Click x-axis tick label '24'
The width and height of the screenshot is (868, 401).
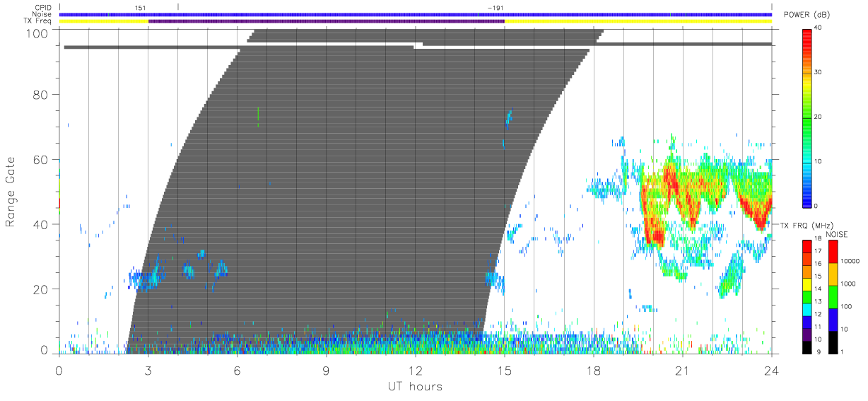771,370
